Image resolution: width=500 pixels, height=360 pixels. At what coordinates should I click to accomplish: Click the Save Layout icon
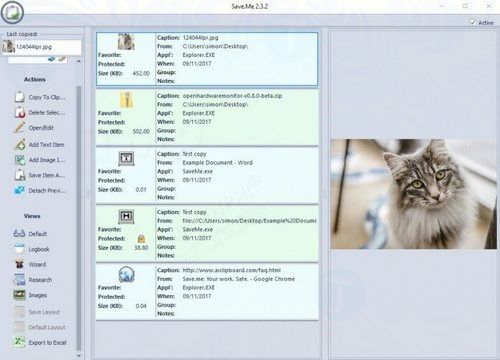(x=20, y=312)
